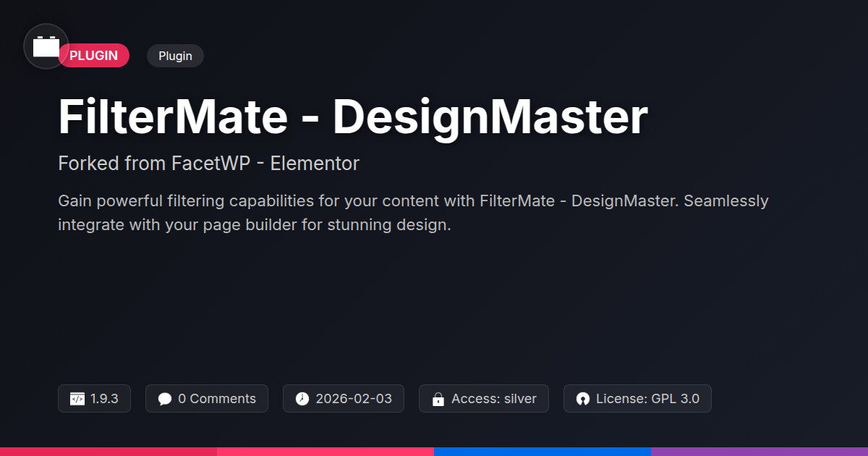Click the padlock access icon
This screenshot has height=456, width=868.
438,399
